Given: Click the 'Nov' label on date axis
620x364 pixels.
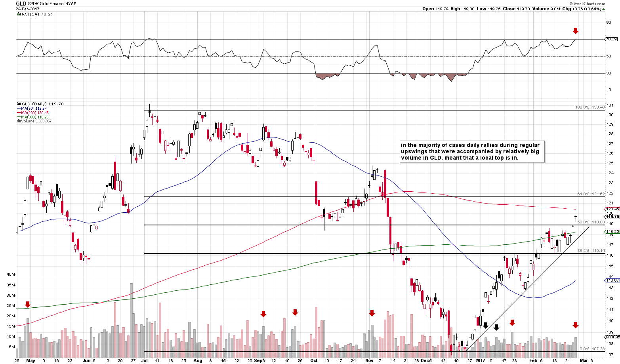Looking at the screenshot, I should point(370,361).
